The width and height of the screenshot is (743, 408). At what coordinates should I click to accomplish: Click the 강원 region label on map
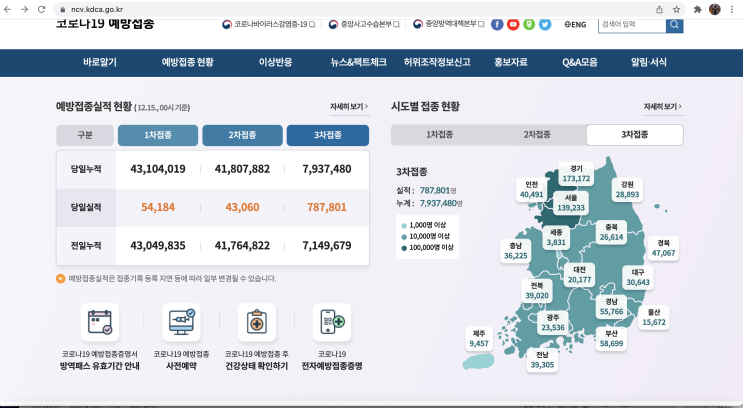point(627,190)
